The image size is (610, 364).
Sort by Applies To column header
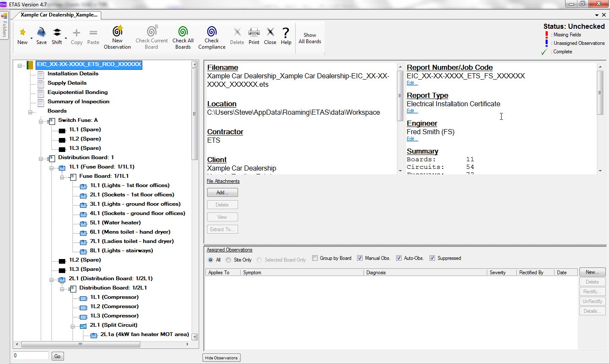click(x=223, y=273)
